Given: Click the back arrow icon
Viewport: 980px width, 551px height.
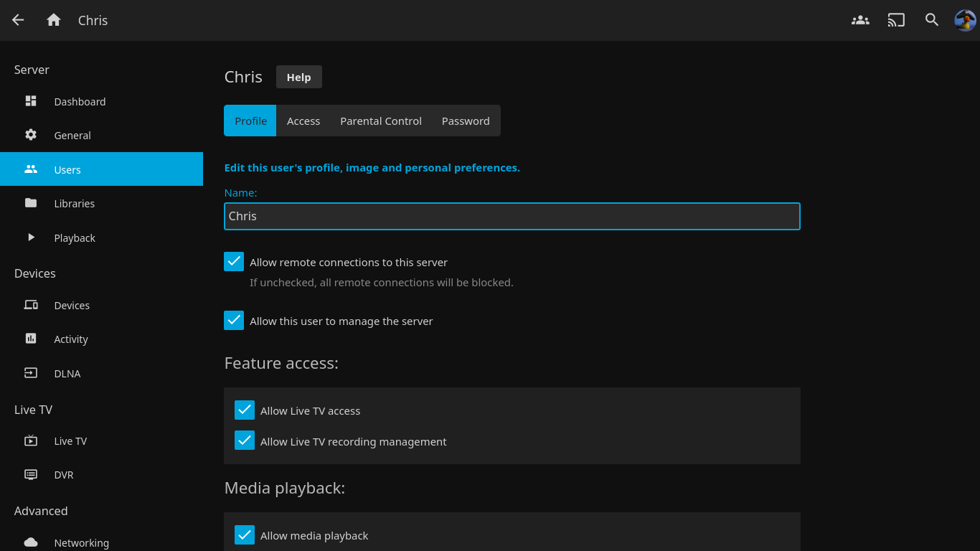Looking at the screenshot, I should [18, 20].
